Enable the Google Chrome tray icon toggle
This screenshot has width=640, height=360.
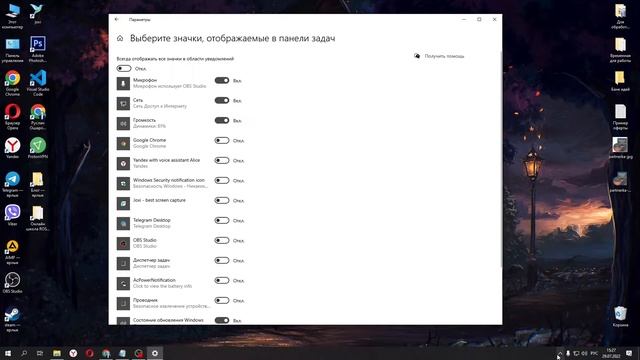coord(222,140)
